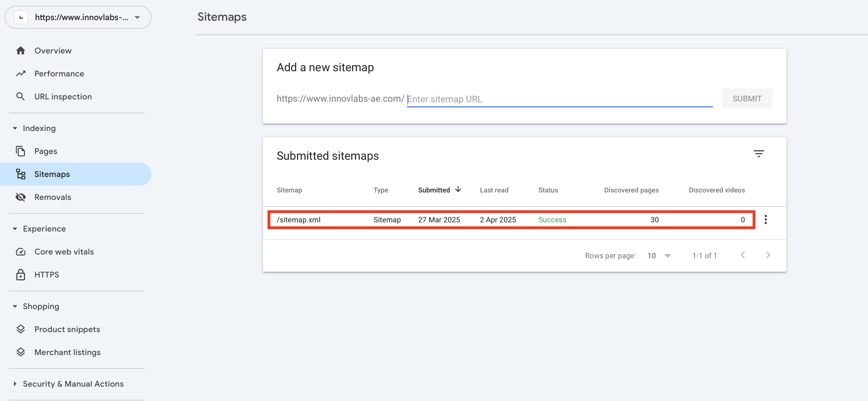Open more options for /sitemap.xml
Image resolution: width=868 pixels, height=401 pixels.
pos(766,219)
